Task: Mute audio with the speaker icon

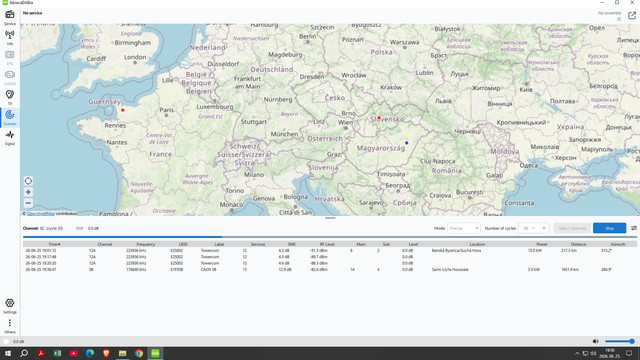Action: (596, 341)
